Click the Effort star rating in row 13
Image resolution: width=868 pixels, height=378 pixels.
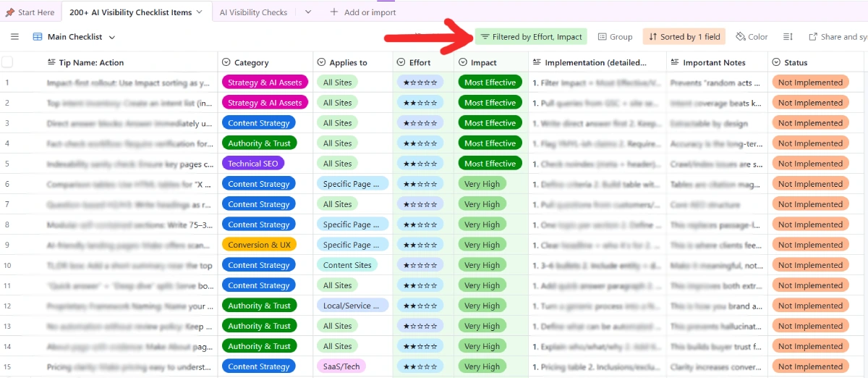click(420, 326)
